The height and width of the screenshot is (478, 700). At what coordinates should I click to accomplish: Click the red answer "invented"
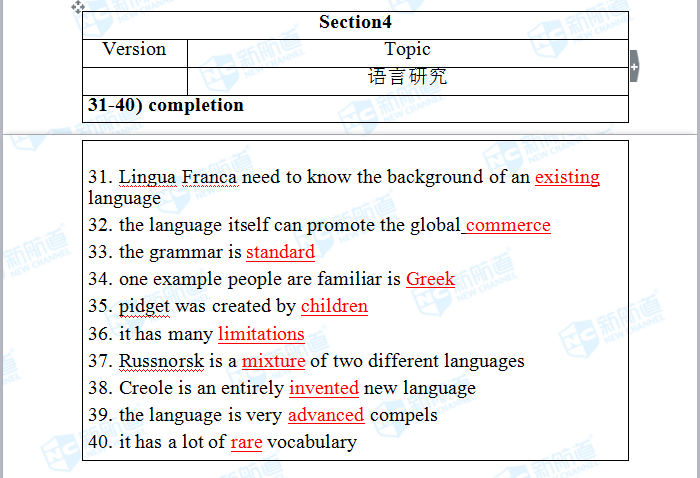323,388
